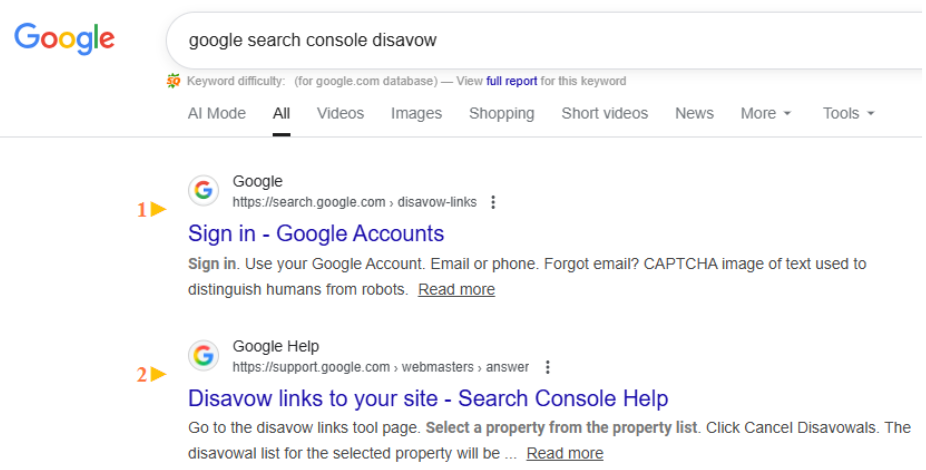The image size is (926, 470).
Task: Click the Google favicon of the first result
Action: click(204, 190)
